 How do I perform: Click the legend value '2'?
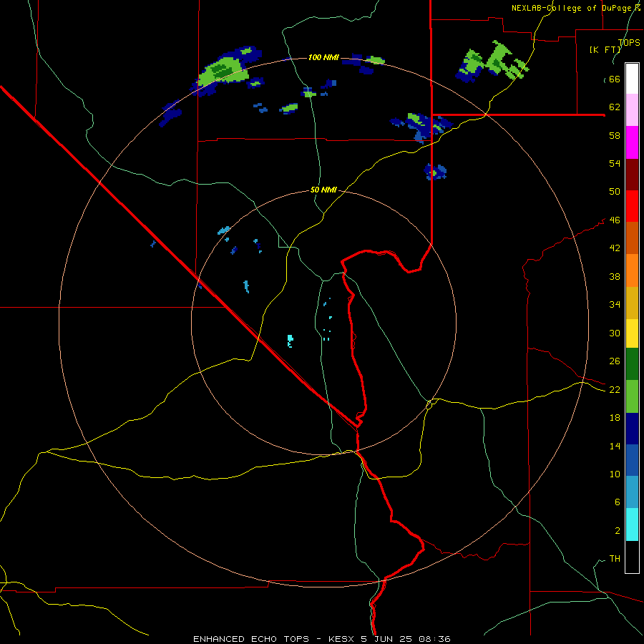(x=617, y=531)
